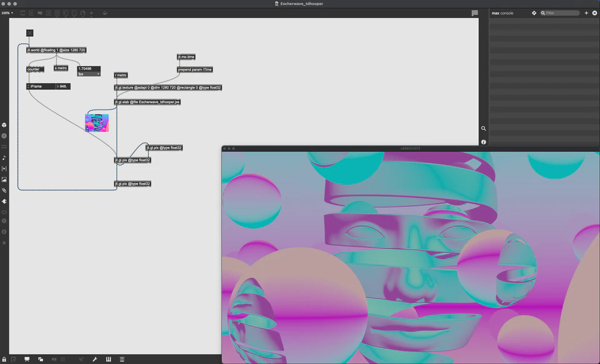Click the max console panel title
Screen dimensions: 600x364
point(502,13)
